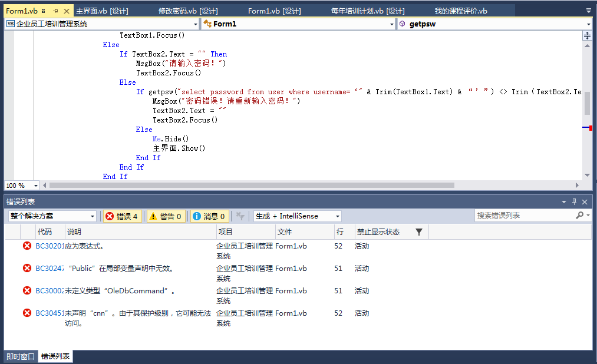Image resolution: width=597 pixels, height=364 pixels.
Task: Click the error icon for BC30451
Action: point(27,313)
